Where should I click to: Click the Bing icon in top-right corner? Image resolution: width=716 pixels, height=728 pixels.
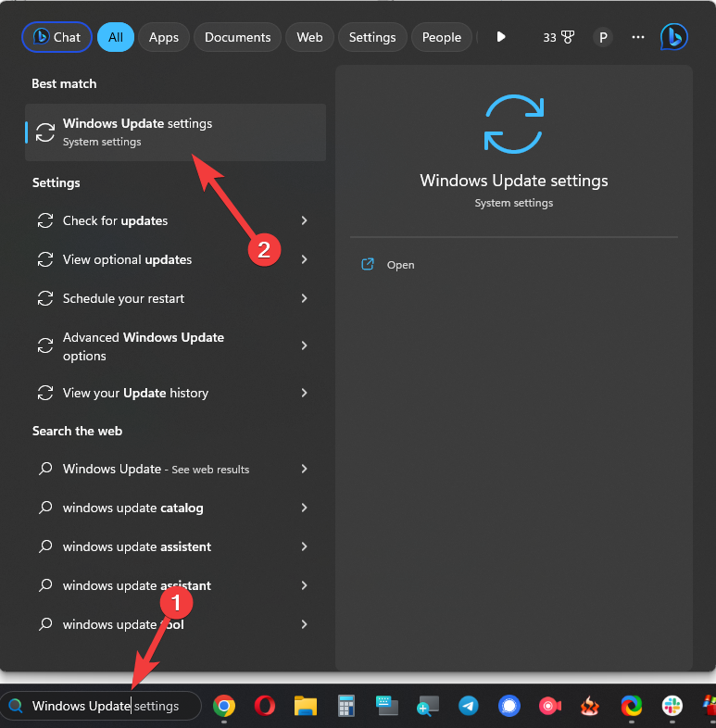(673, 37)
